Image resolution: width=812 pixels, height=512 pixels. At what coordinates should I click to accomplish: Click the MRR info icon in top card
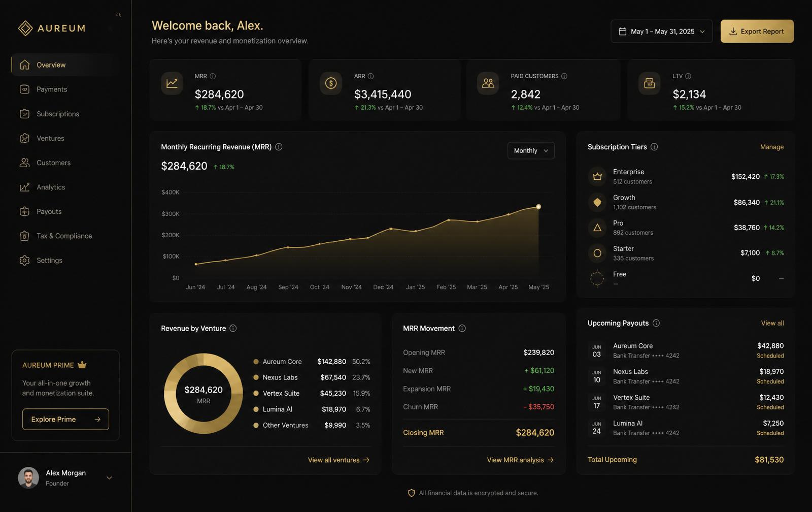[213, 76]
